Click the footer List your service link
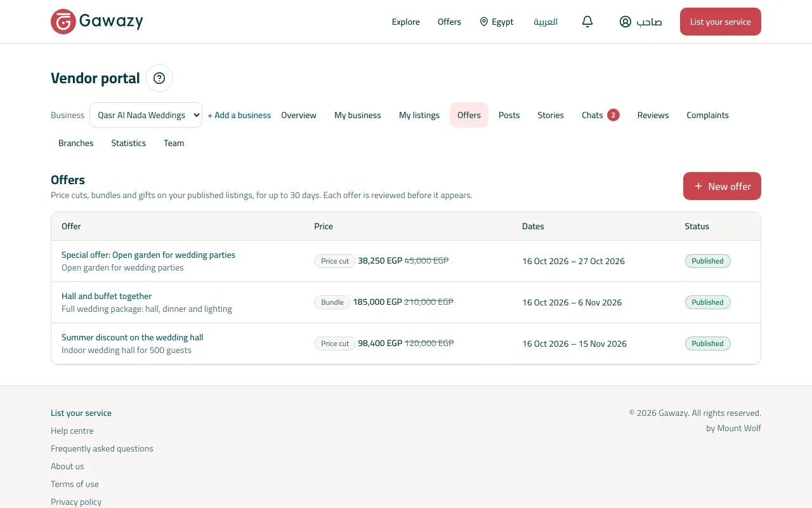This screenshot has width=812, height=508. [x=81, y=413]
